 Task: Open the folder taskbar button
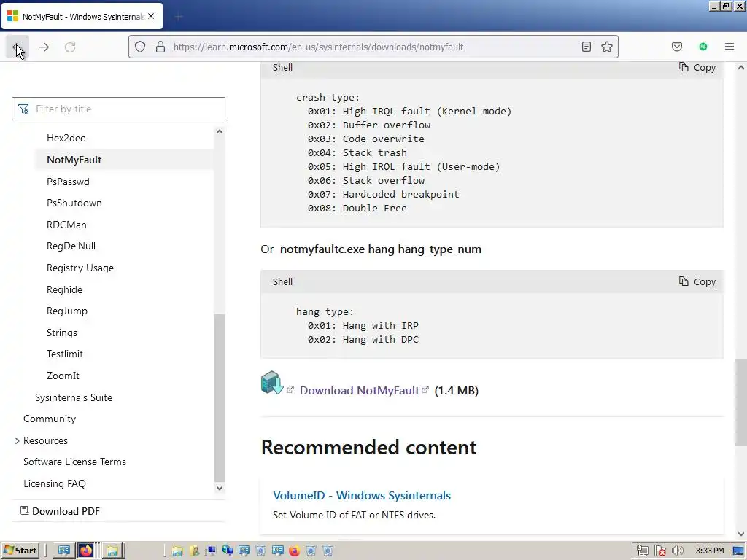[x=113, y=551]
